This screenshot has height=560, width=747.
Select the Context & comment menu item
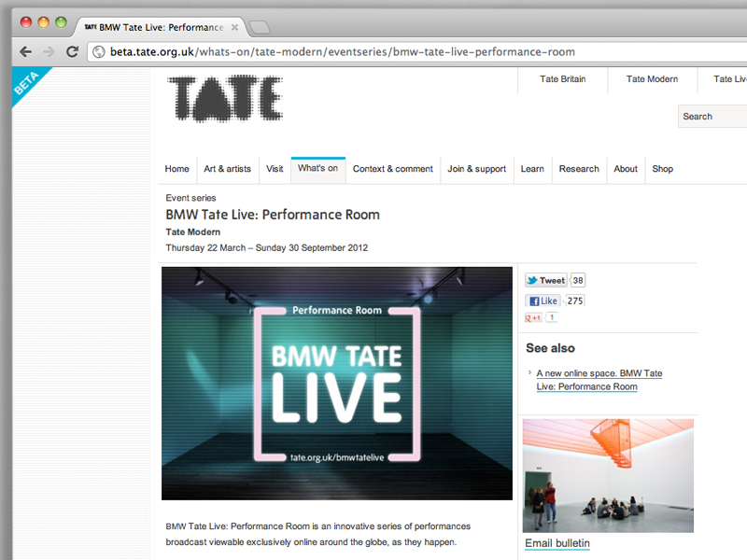pos(392,169)
